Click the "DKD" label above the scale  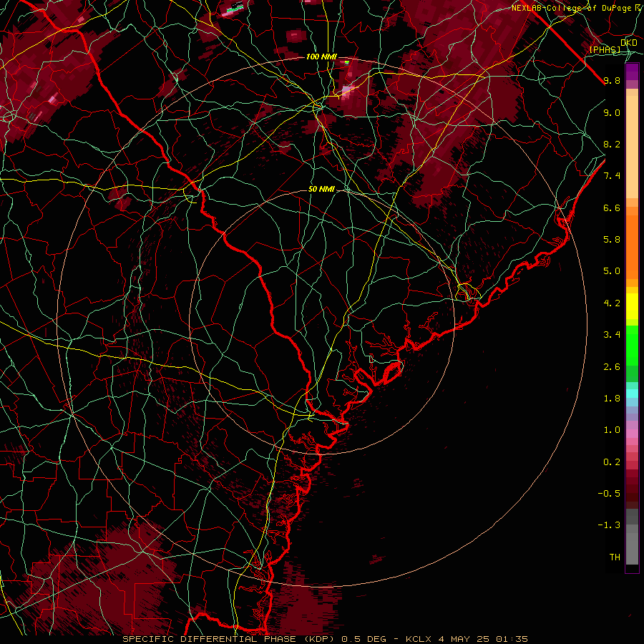tap(629, 43)
